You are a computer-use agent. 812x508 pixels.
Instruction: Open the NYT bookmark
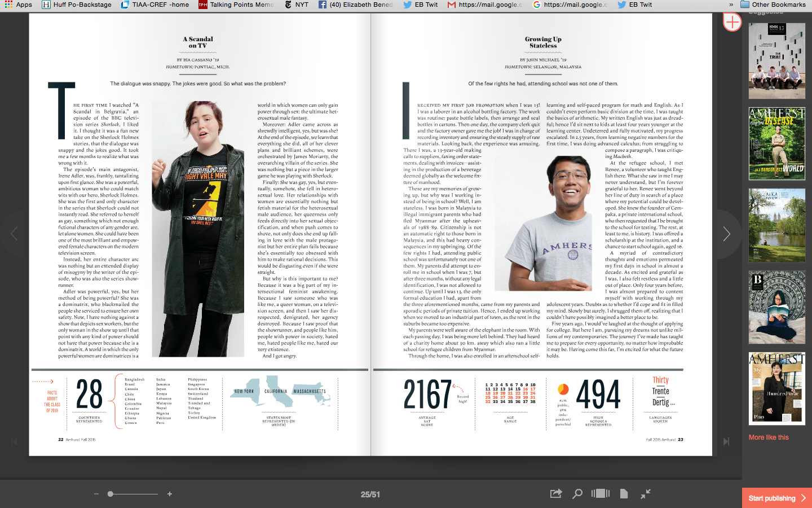pos(297,5)
